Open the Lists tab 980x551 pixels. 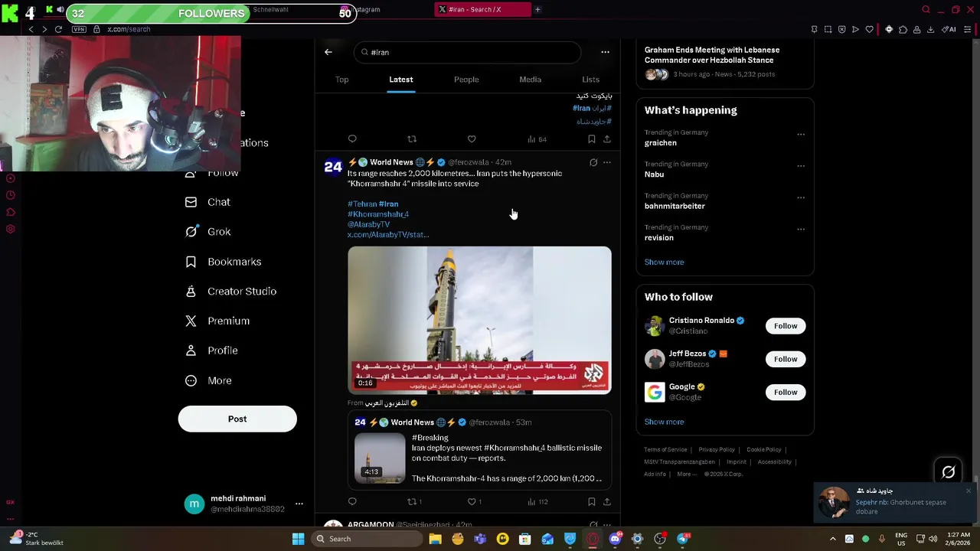[590, 80]
